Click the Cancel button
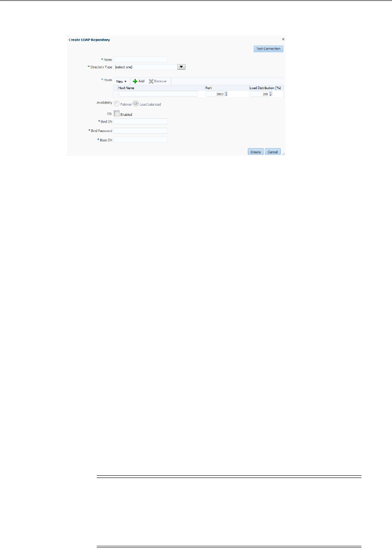Screen dimensions: 392x548 [273, 152]
